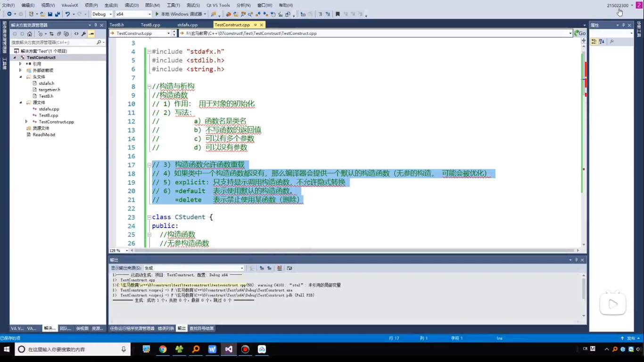Open Google Chrome from the Windows taskbar
Screen dimensions: 644x362
tap(163, 349)
